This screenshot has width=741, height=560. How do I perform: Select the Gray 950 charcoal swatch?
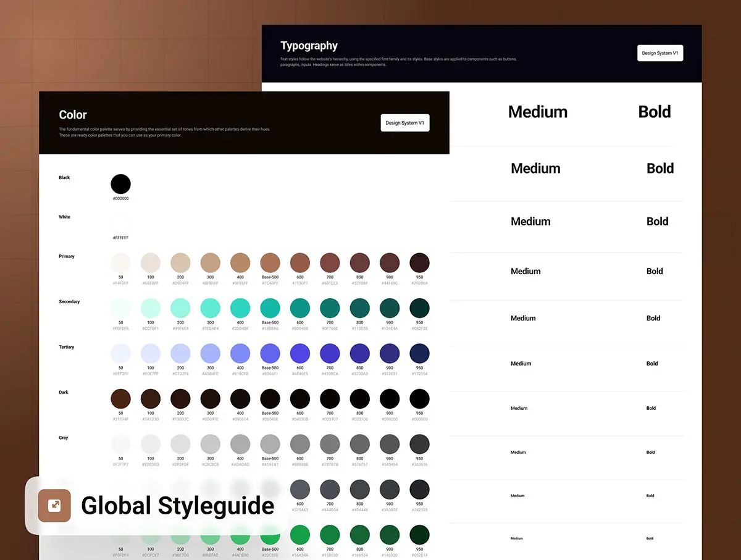pos(419,444)
